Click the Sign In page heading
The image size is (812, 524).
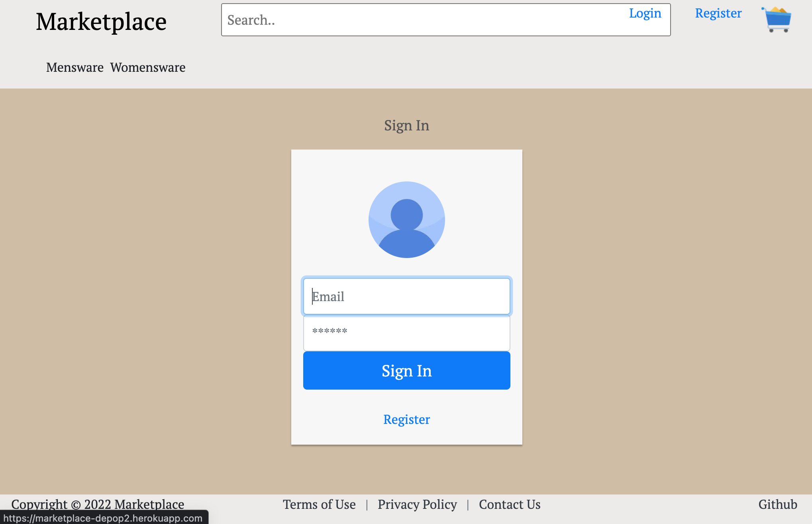pyautogui.click(x=406, y=126)
